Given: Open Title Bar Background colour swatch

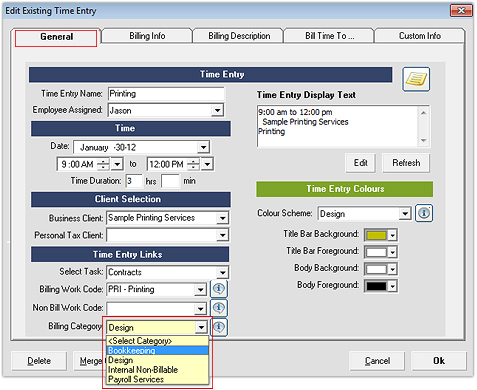Looking at the screenshot, I should (x=380, y=235).
